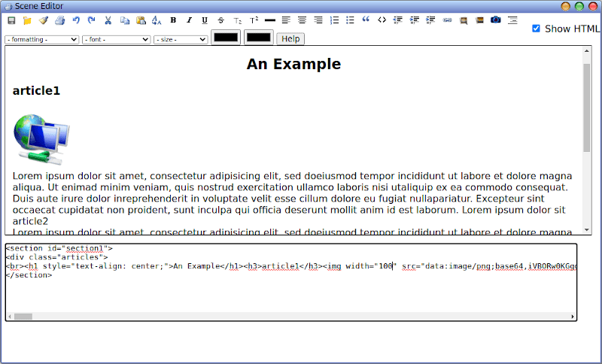Click the HTML pane horizontal scrollbar thumb
The height and width of the screenshot is (364, 602).
(23, 317)
